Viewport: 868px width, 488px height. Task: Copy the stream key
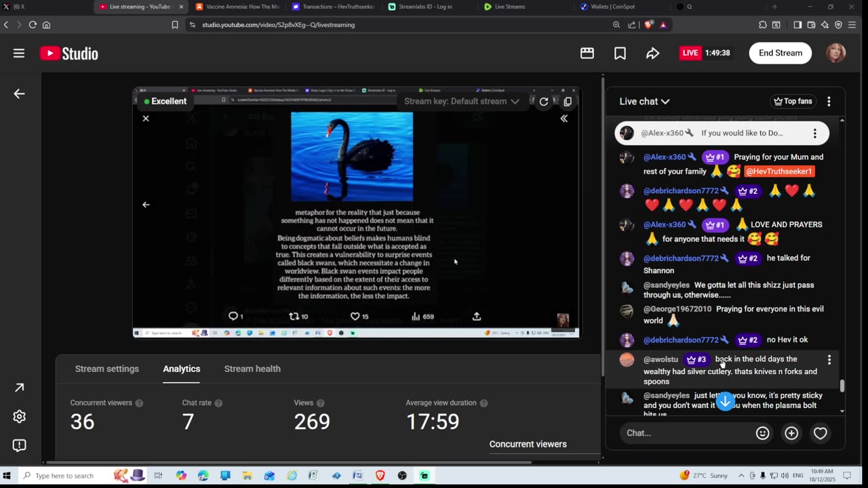click(568, 102)
